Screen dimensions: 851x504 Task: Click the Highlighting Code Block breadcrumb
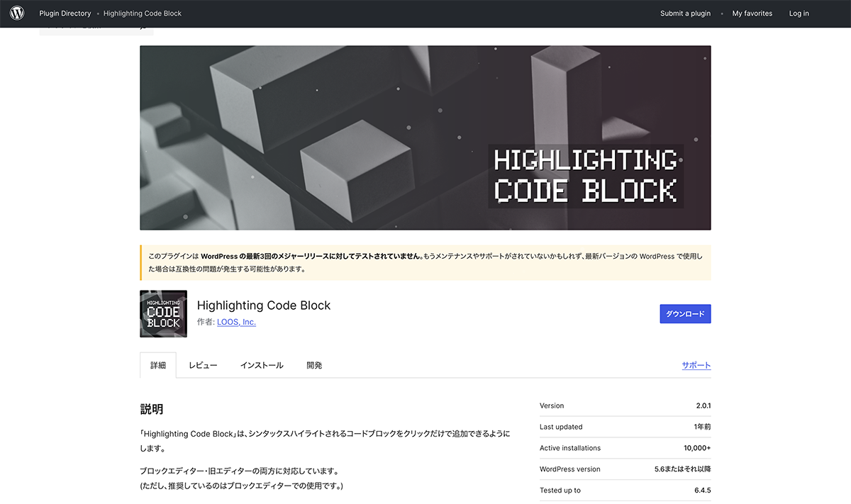(x=143, y=13)
